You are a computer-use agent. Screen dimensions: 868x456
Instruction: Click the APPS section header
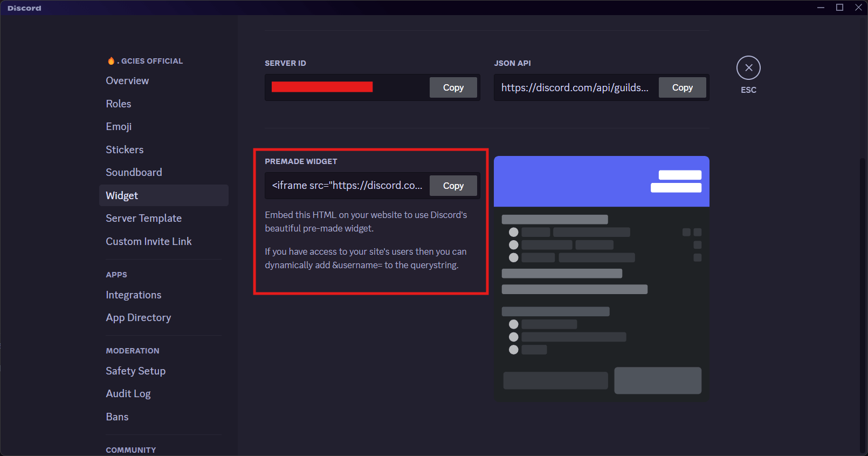pyautogui.click(x=116, y=275)
